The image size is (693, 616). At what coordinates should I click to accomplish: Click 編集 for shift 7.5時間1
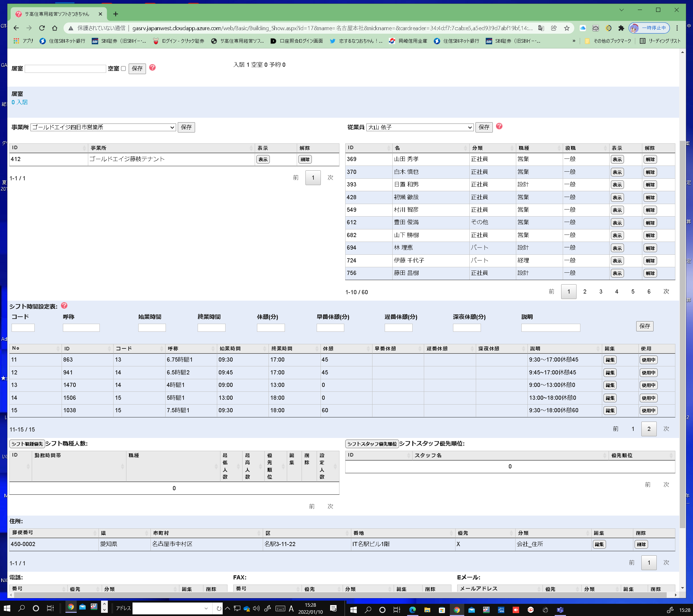610,411
